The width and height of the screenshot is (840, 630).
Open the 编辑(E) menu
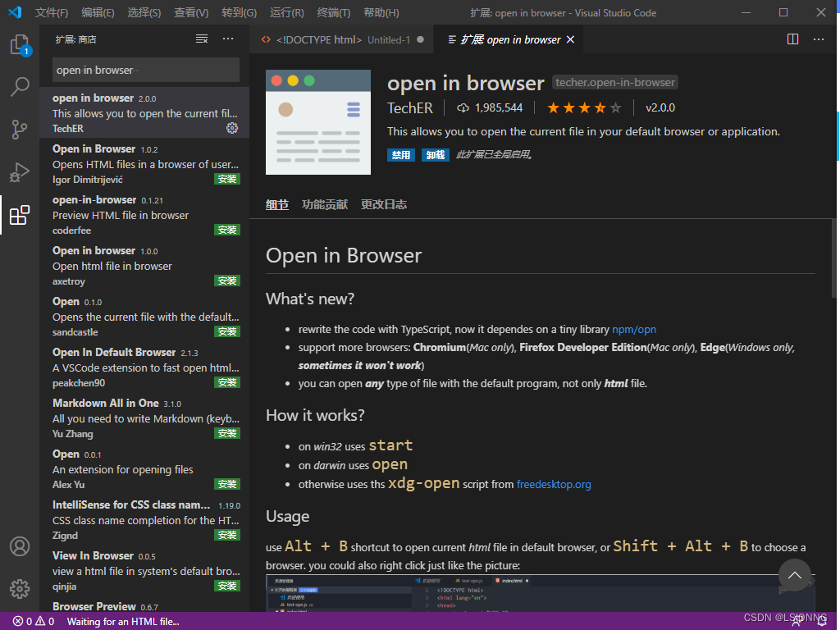pyautogui.click(x=98, y=12)
